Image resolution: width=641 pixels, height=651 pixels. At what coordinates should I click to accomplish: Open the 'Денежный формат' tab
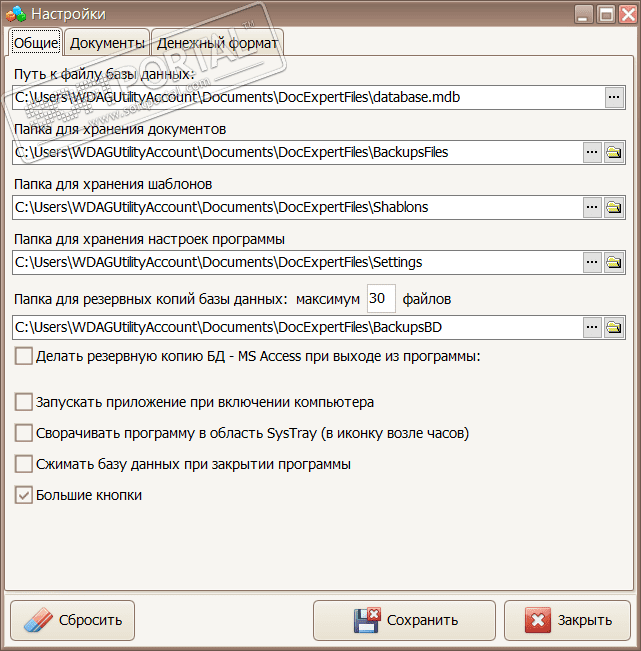(217, 42)
